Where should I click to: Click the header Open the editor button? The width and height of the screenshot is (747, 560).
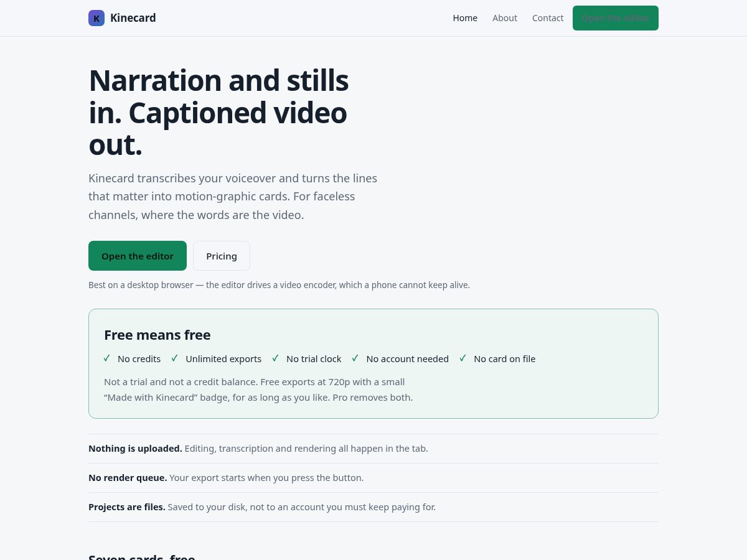point(616,18)
